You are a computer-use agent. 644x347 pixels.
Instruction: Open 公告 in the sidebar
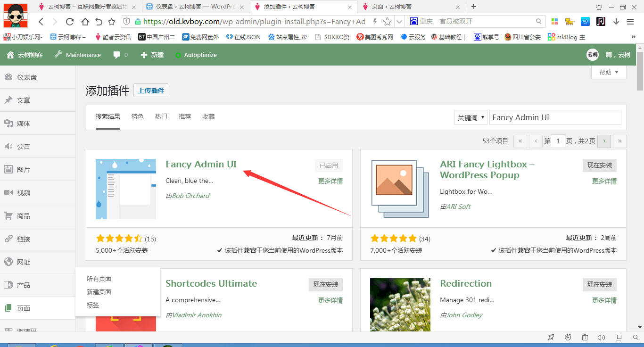click(38, 147)
